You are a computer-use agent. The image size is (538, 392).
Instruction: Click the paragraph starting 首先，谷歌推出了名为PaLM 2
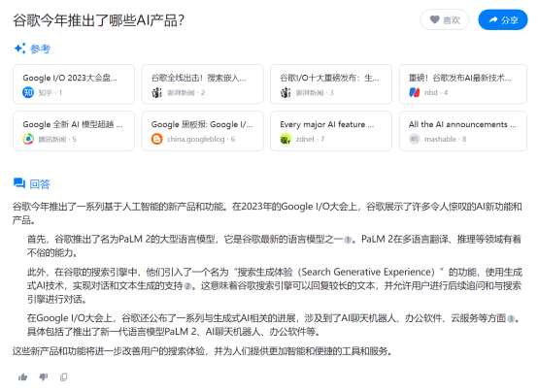(x=275, y=245)
